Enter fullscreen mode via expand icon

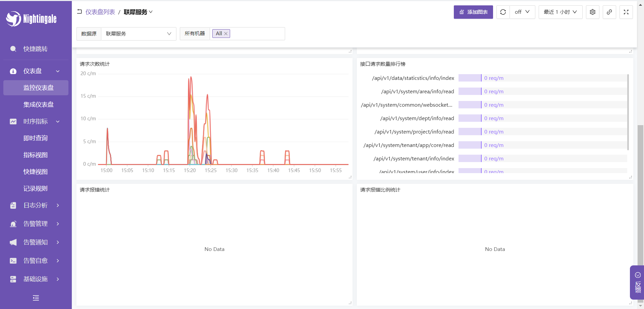[626, 12]
